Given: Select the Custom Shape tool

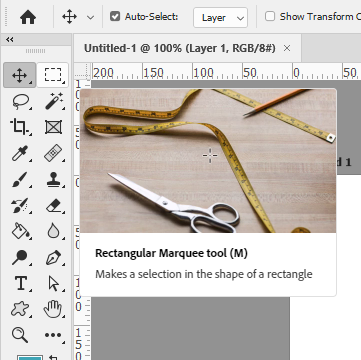Looking at the screenshot, I should coord(19,309).
